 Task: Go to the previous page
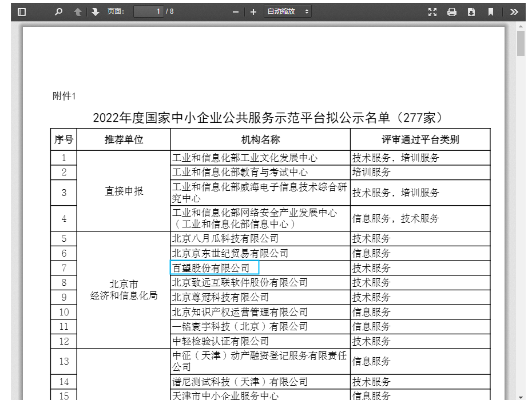78,12
